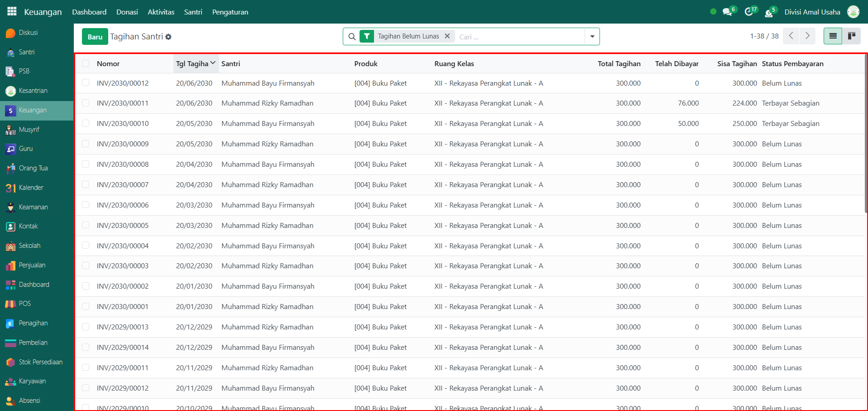Remove the Tagihan Belum Lunas filter
The height and width of the screenshot is (411, 868).
(x=447, y=36)
